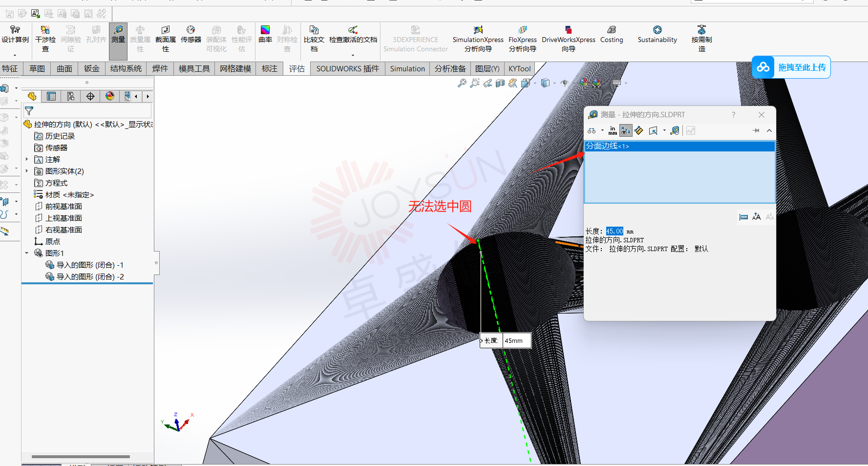Click 拖拽至此上传 cloud upload button
The height and width of the screenshot is (466, 868).
click(791, 67)
